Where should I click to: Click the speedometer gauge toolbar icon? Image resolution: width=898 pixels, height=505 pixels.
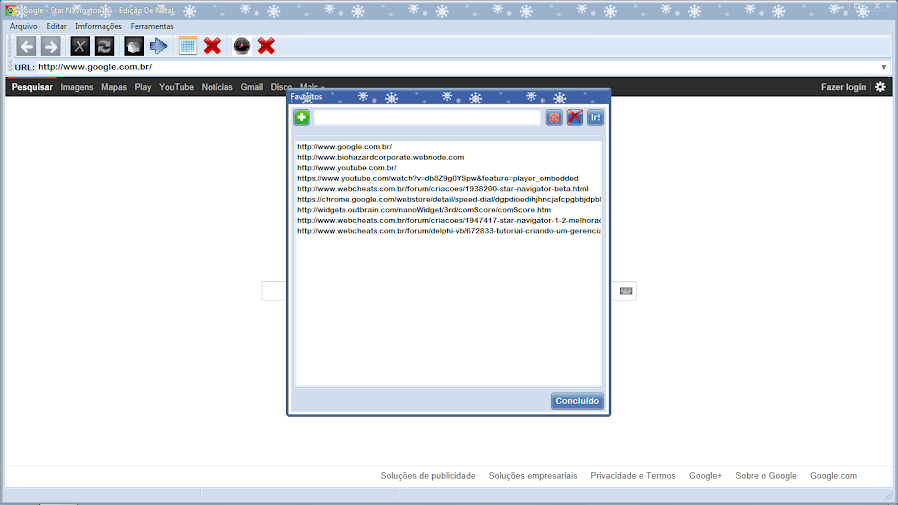pyautogui.click(x=242, y=46)
